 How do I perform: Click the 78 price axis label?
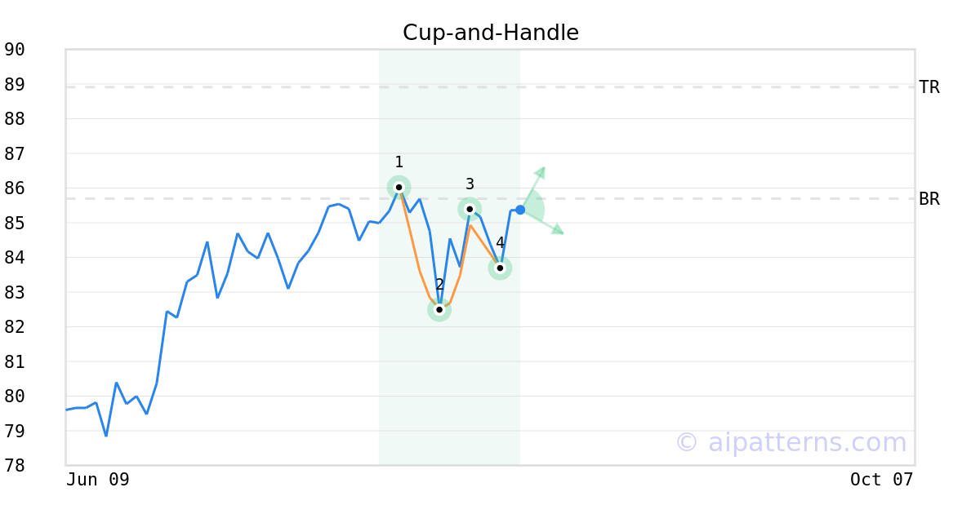pos(15,466)
